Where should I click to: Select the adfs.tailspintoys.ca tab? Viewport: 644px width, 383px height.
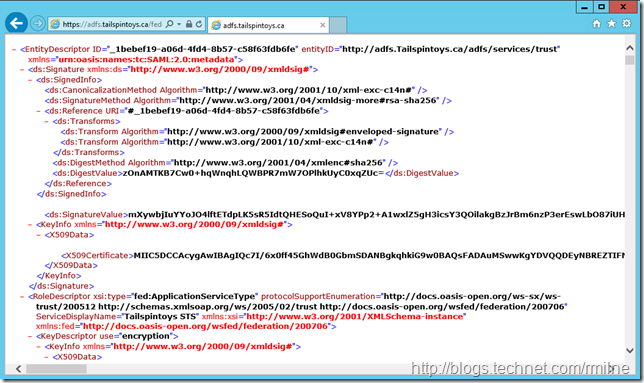(x=267, y=25)
